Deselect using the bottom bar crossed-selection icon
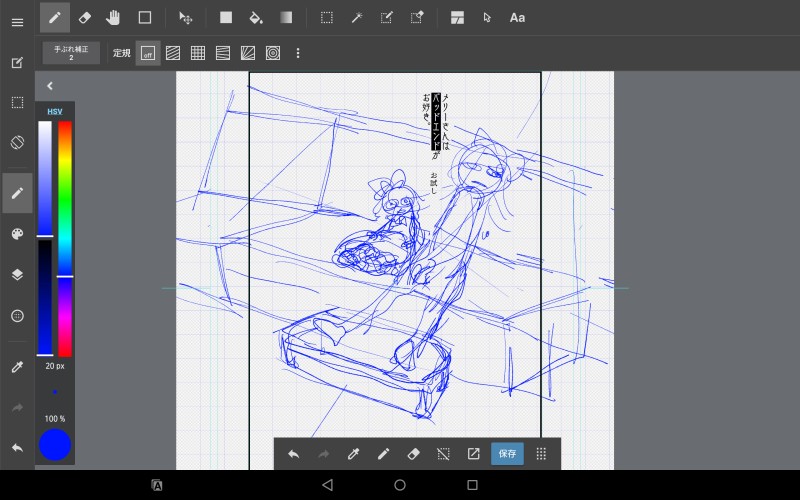 pos(443,454)
